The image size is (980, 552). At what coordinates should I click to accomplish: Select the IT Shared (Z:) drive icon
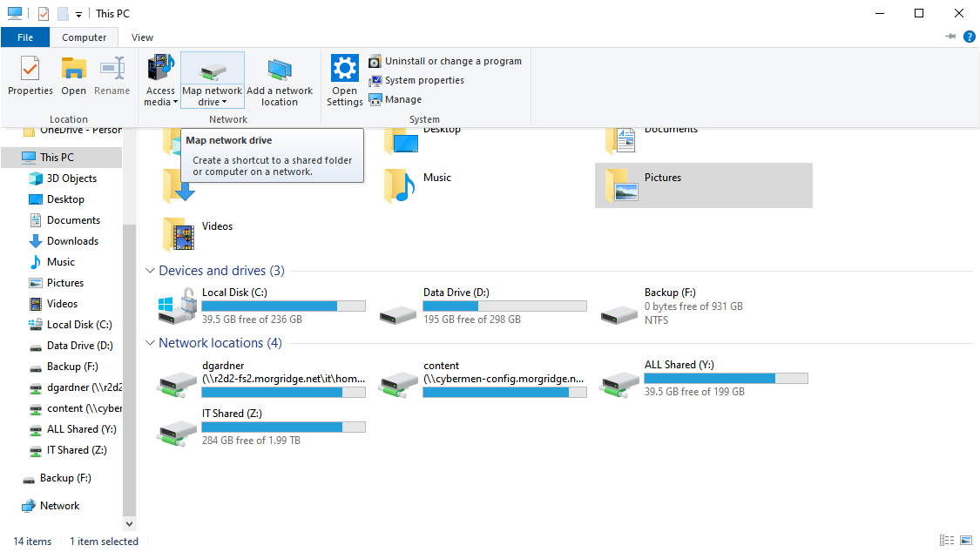178,433
